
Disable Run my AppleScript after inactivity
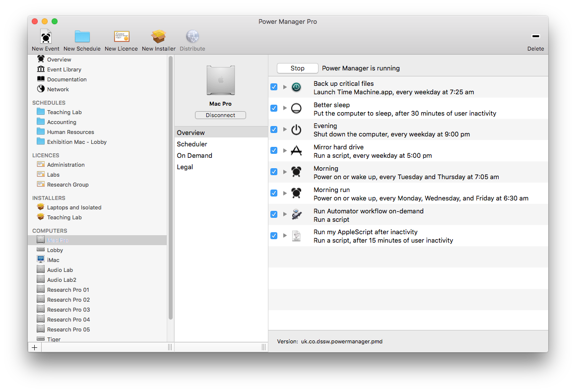coord(274,236)
